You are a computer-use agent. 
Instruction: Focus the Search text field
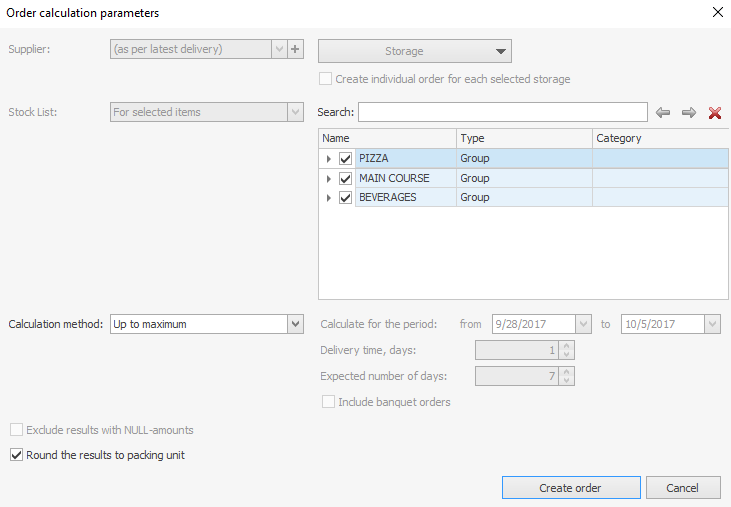pos(502,112)
